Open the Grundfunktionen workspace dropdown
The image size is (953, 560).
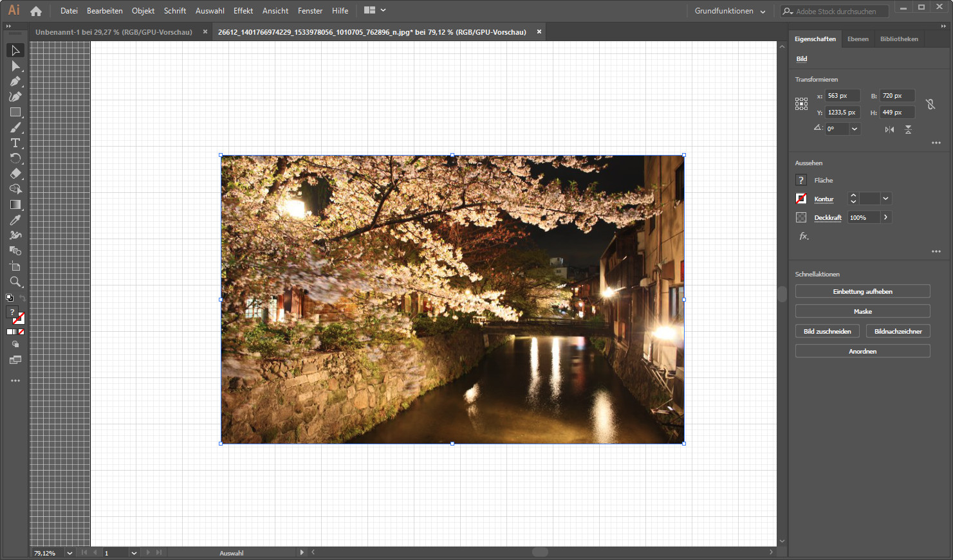click(x=730, y=11)
